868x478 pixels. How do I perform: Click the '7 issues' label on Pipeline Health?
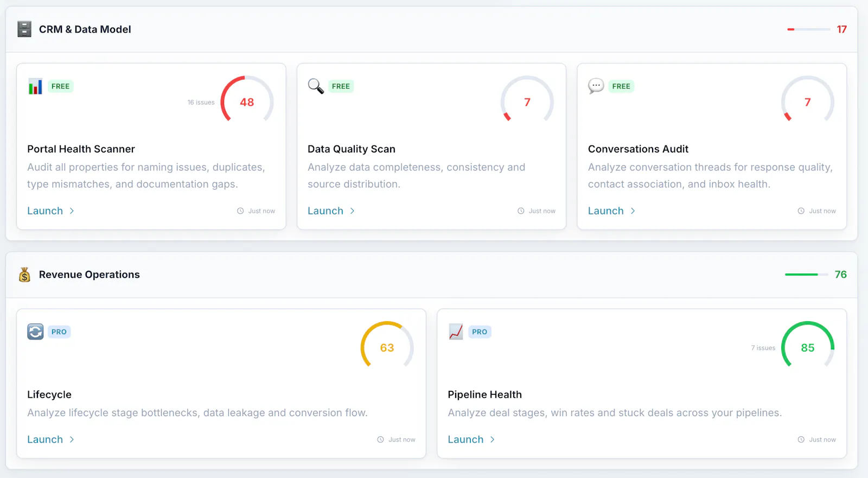coord(763,348)
